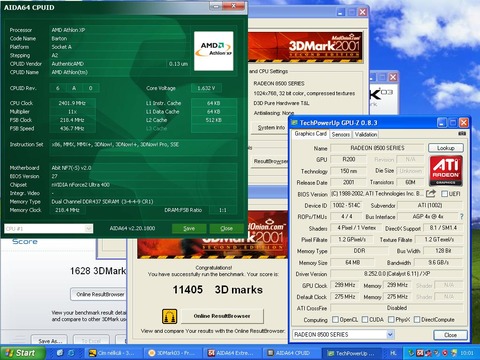The height and width of the screenshot is (360, 480).
Task: Expand the CPU #1 selector dropdown
Action: (x=88, y=229)
